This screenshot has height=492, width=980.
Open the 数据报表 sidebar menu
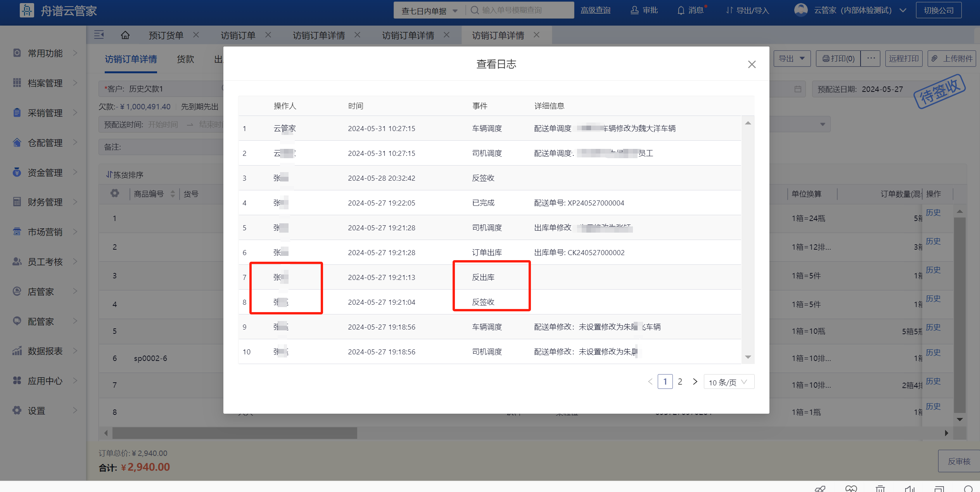point(45,351)
